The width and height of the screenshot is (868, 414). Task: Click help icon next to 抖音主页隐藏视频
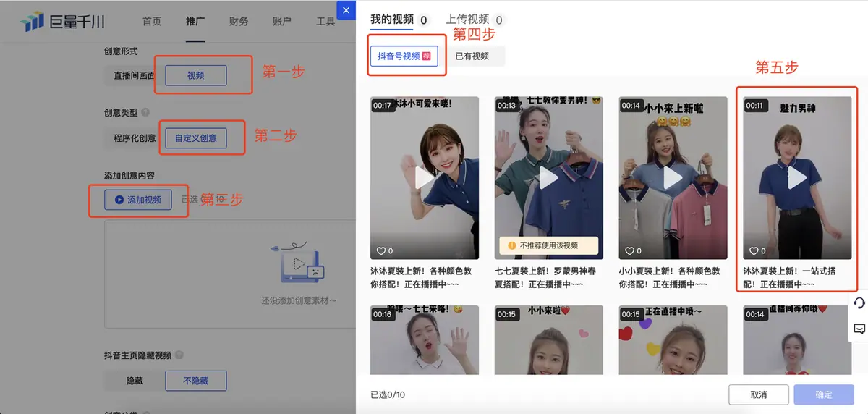point(179,355)
